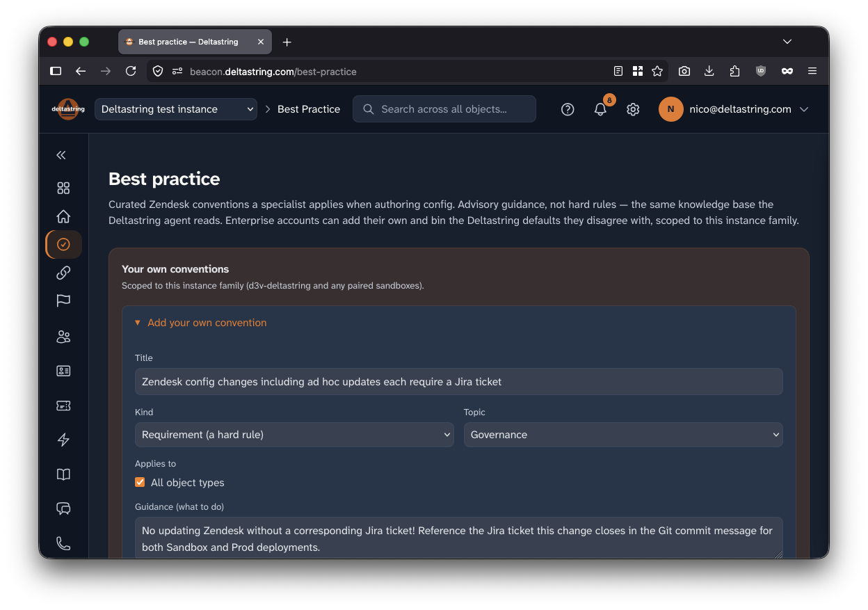868x610 pixels.
Task: Collapse the sidebar with double-chevron icon
Action: 61,155
